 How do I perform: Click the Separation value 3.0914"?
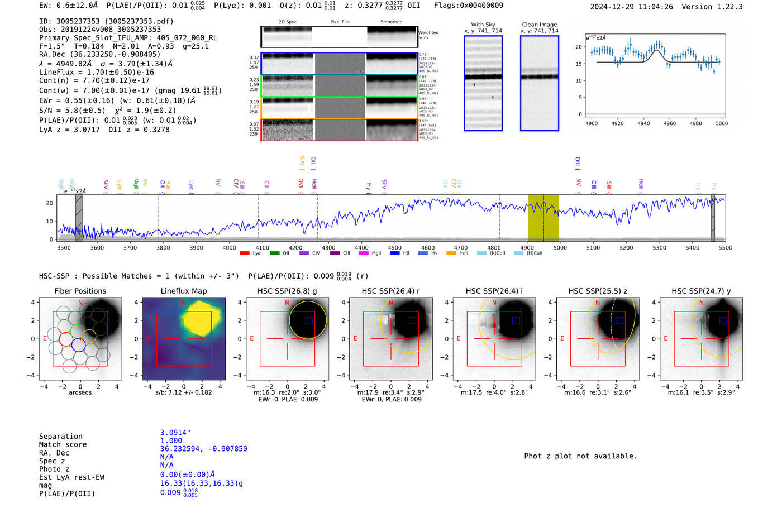click(175, 433)
